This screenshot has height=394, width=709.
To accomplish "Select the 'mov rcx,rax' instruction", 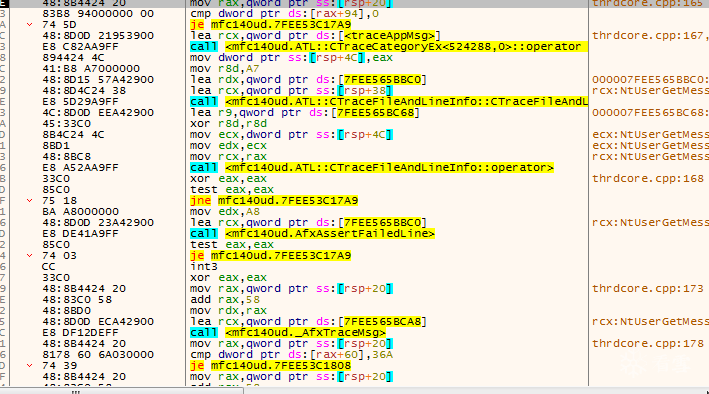I will [x=228, y=157].
